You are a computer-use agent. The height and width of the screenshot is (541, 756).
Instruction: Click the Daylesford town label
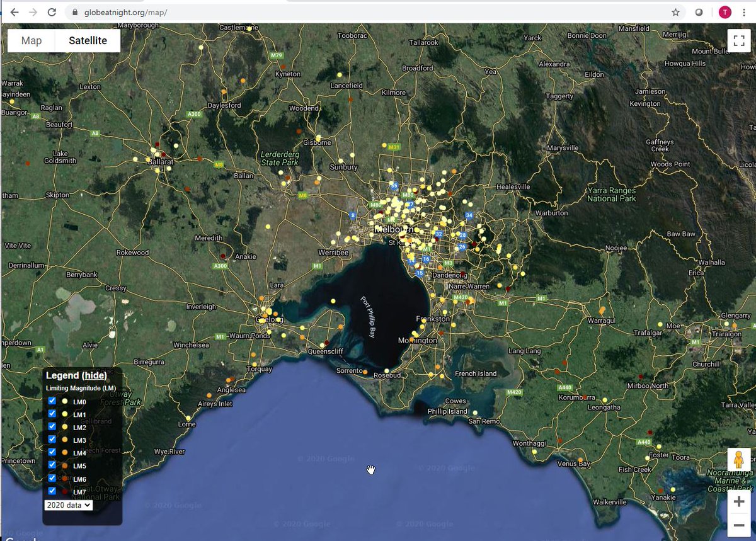(224, 105)
